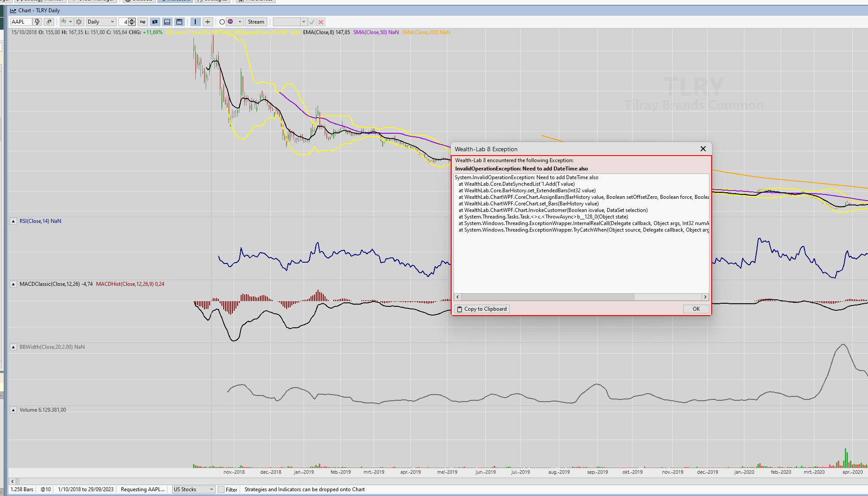Activate the crosshair plus tool icon
The width and height of the screenshot is (868, 496).
coord(207,21)
